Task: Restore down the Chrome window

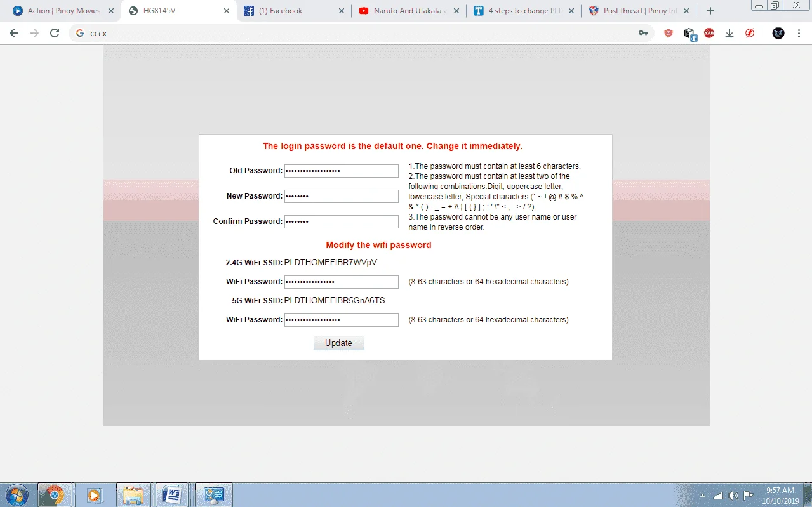Action: point(775,5)
